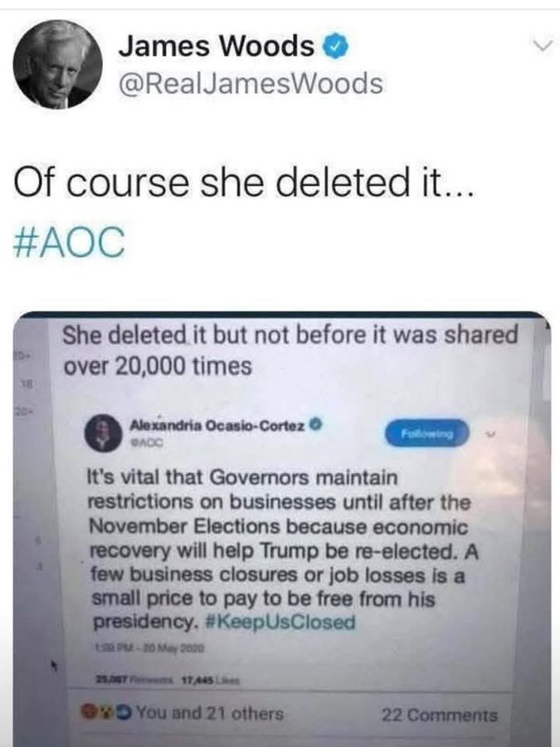560x747 pixels.
Task: Click the verified badge beside James Woods
Action: 333,48
